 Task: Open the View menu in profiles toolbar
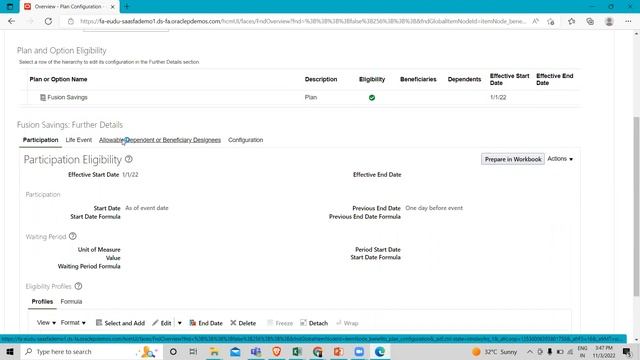[46, 322]
